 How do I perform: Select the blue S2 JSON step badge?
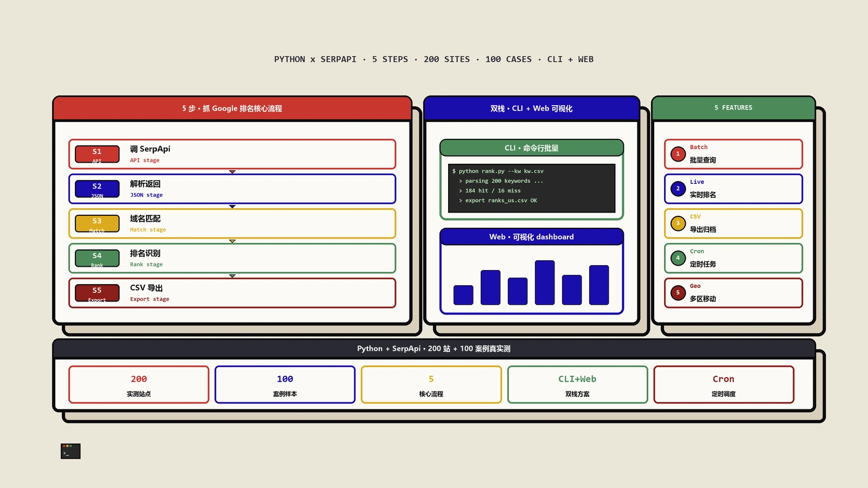coord(97,189)
